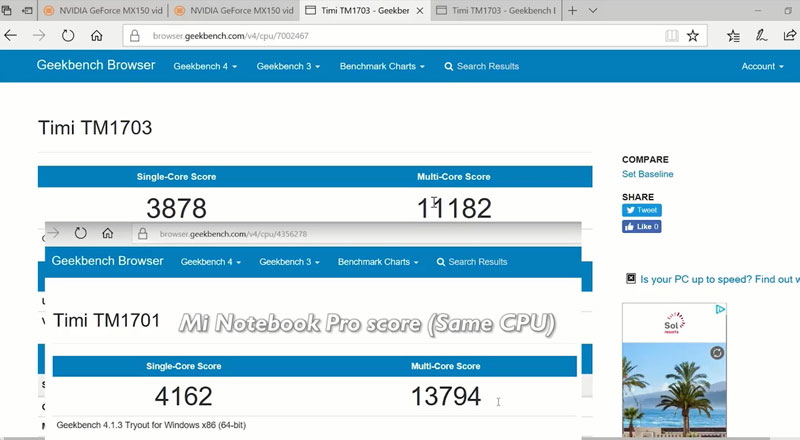Image resolution: width=800 pixels, height=440 pixels.
Task: Click the close X icon beside PC speed ad
Action: click(x=631, y=278)
